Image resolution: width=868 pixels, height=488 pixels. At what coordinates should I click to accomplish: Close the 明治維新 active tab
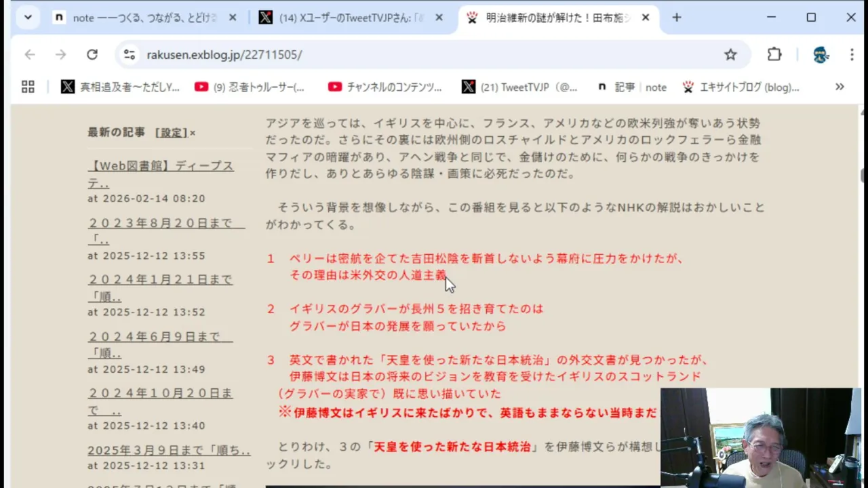pos(646,18)
